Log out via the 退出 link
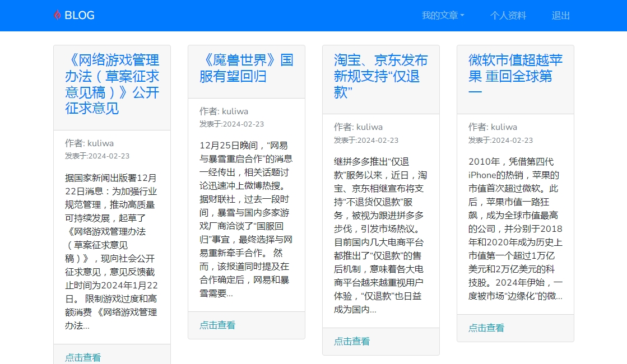This screenshot has height=364, width=627. click(560, 16)
